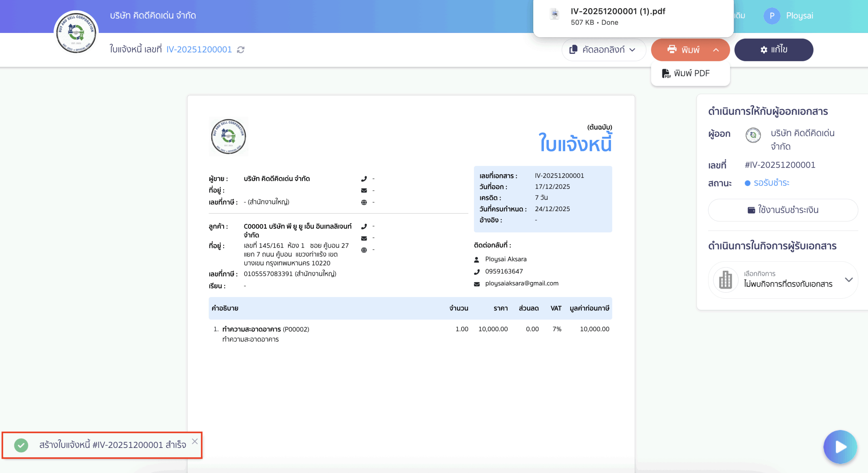Screen dimensions: 868x473
Task: Dismiss the success notification toast
Action: pos(195,441)
